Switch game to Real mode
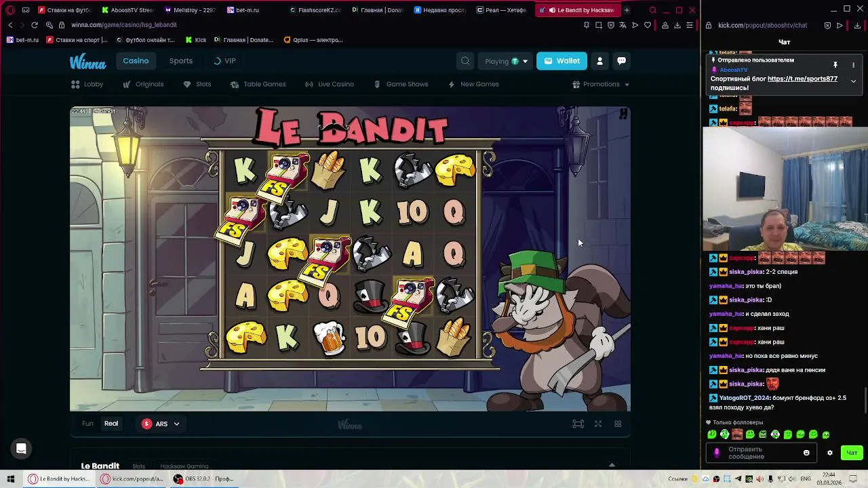 click(111, 424)
